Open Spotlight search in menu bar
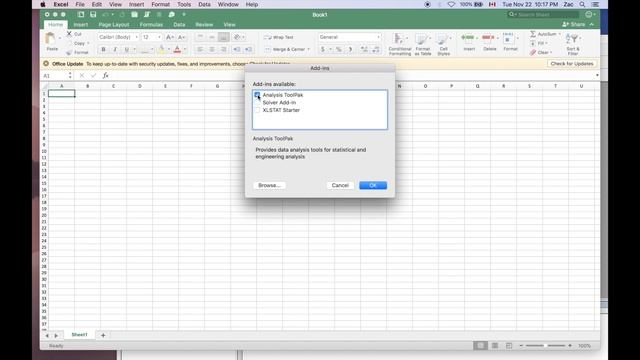 (582, 4)
